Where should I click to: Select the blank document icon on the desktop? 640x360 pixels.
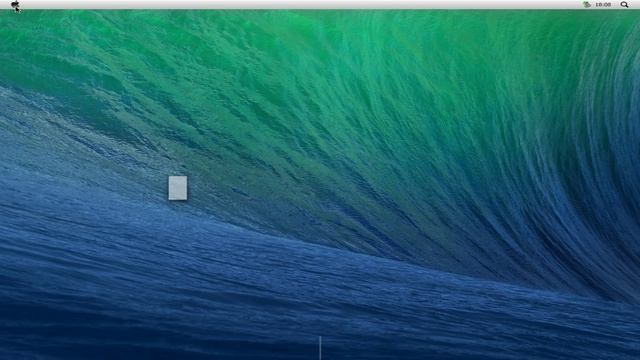[x=178, y=188]
